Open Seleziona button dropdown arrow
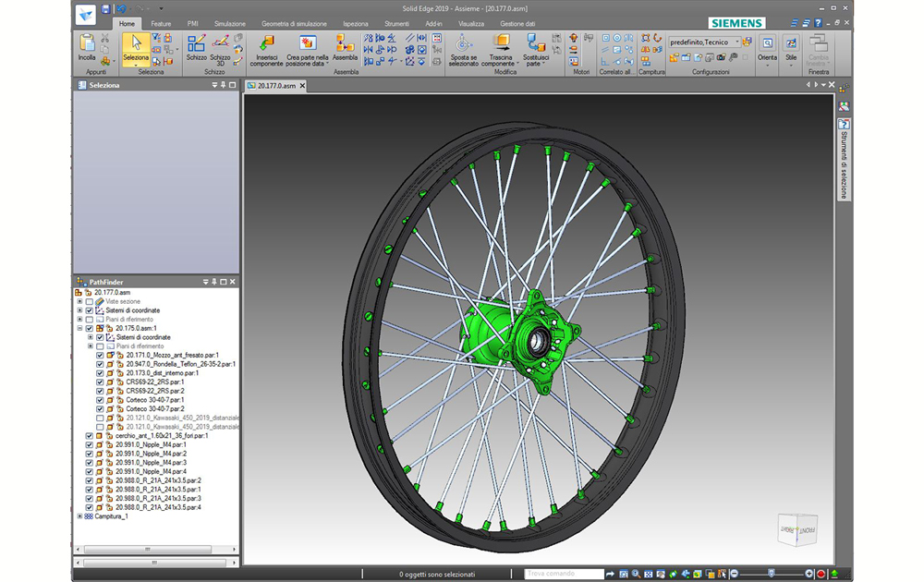 tap(136, 65)
